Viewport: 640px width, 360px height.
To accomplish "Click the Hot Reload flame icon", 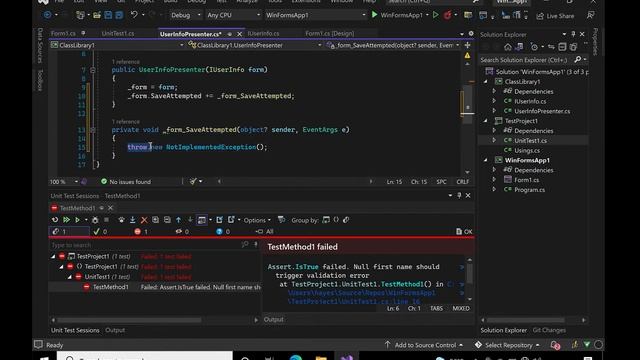I will [447, 15].
